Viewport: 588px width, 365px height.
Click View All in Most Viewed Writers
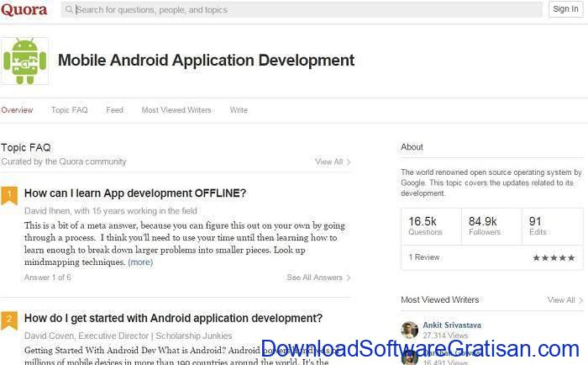tap(564, 300)
